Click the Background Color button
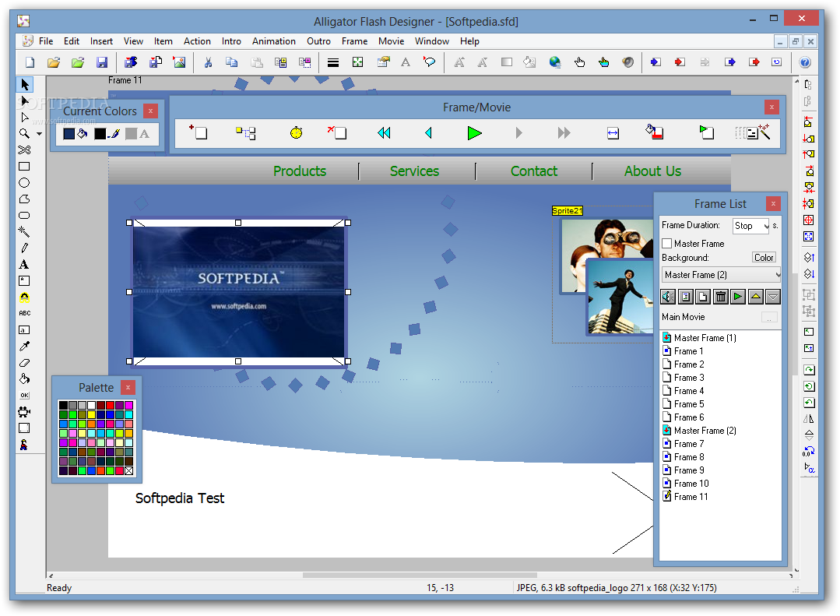The height and width of the screenshot is (616, 840). point(764,258)
